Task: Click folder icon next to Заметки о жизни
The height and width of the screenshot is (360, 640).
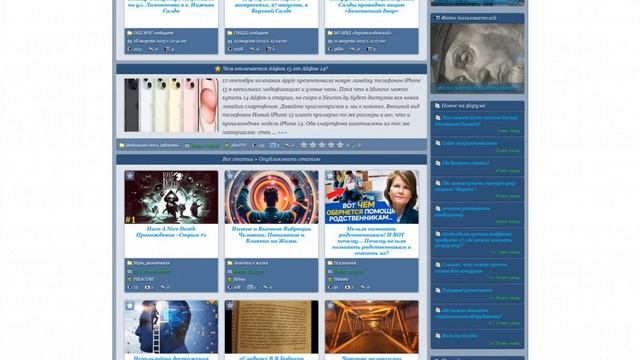Action: pos(230,263)
